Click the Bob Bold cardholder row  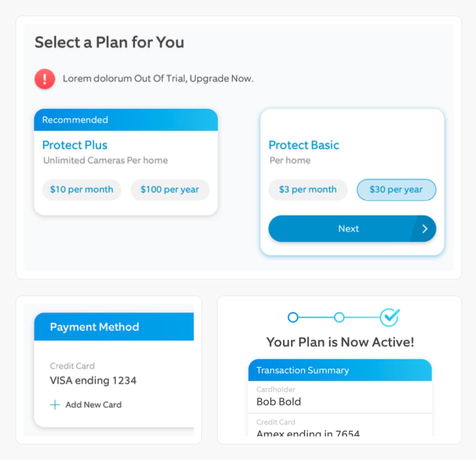[340, 397]
